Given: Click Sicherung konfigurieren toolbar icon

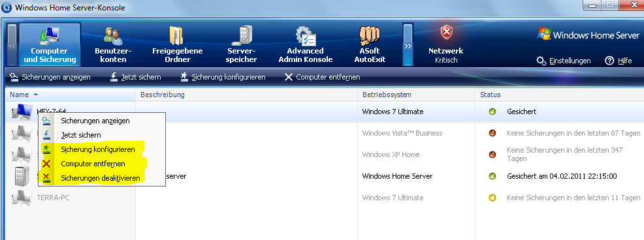Looking at the screenshot, I should click(x=184, y=77).
